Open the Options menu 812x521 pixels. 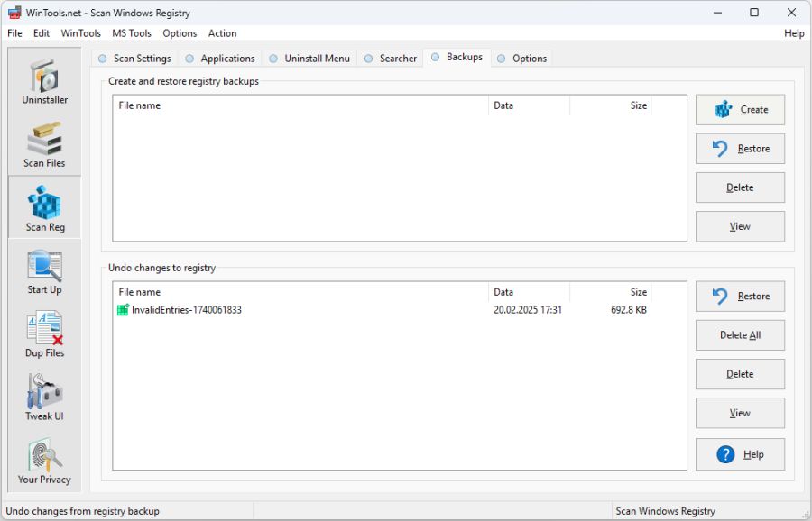coord(180,33)
